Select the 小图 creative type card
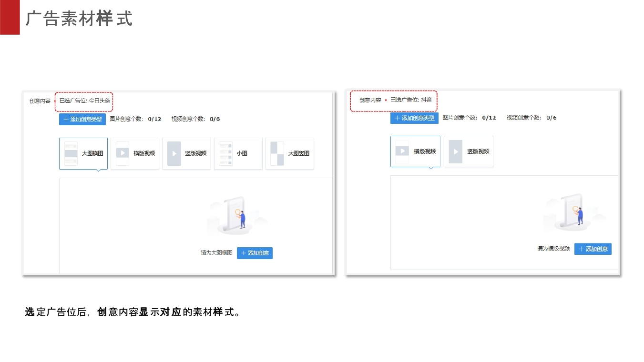 (x=238, y=153)
